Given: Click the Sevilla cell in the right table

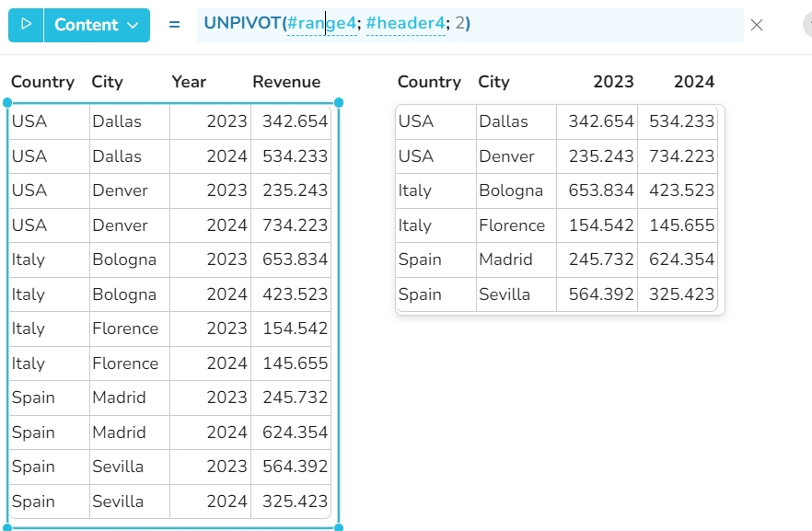Looking at the screenshot, I should (505, 294).
